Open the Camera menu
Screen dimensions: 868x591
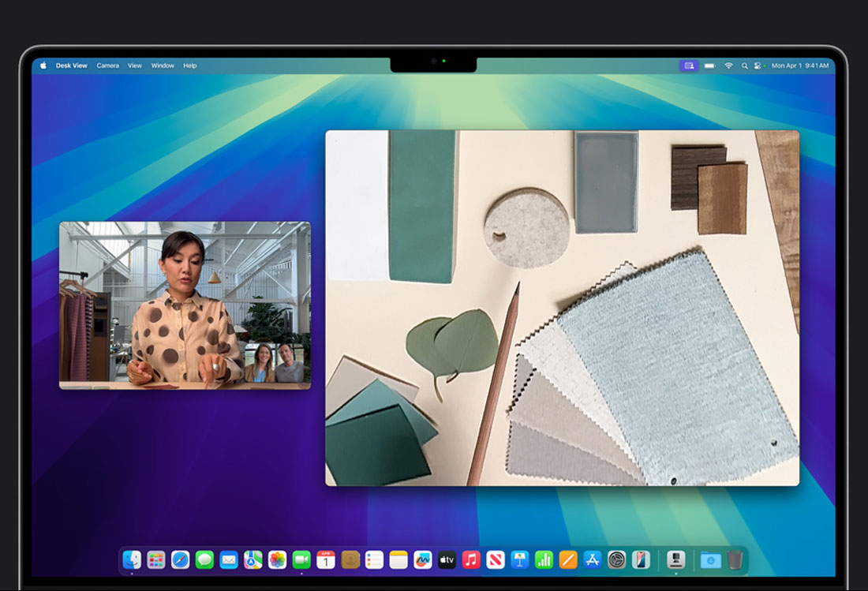(x=107, y=65)
